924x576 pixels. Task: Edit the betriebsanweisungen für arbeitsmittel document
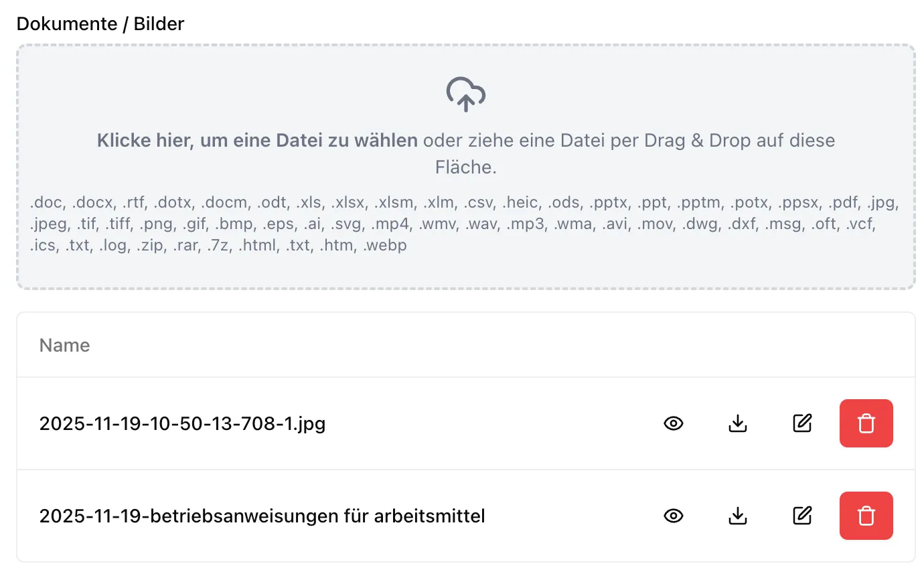(802, 516)
